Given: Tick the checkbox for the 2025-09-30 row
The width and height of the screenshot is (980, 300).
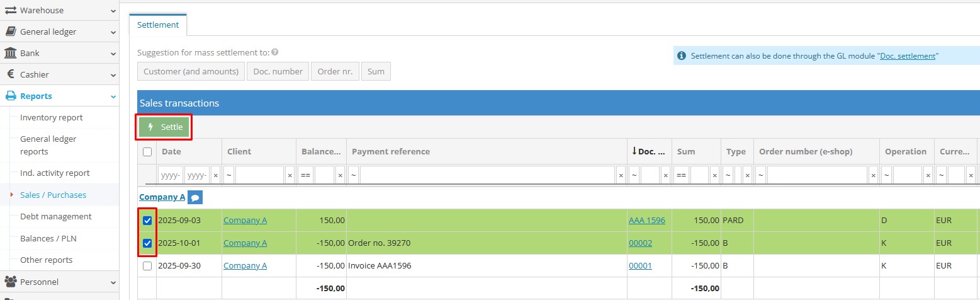Looking at the screenshot, I should point(147,266).
